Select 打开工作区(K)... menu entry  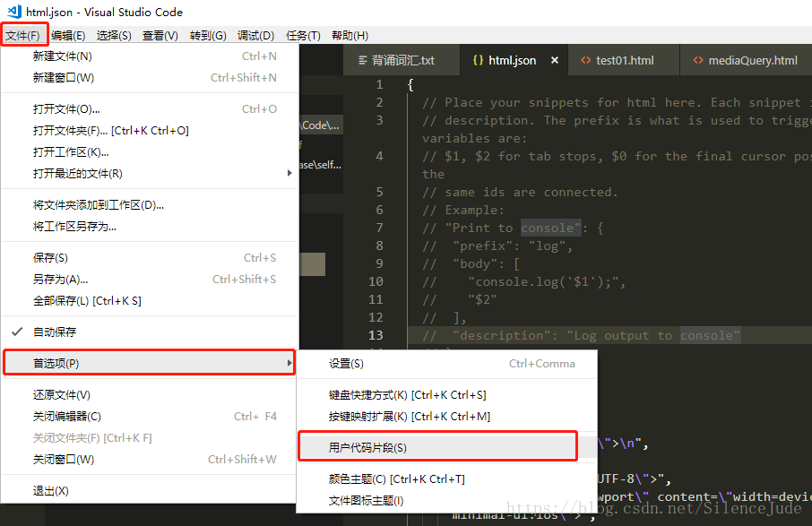[151, 152]
